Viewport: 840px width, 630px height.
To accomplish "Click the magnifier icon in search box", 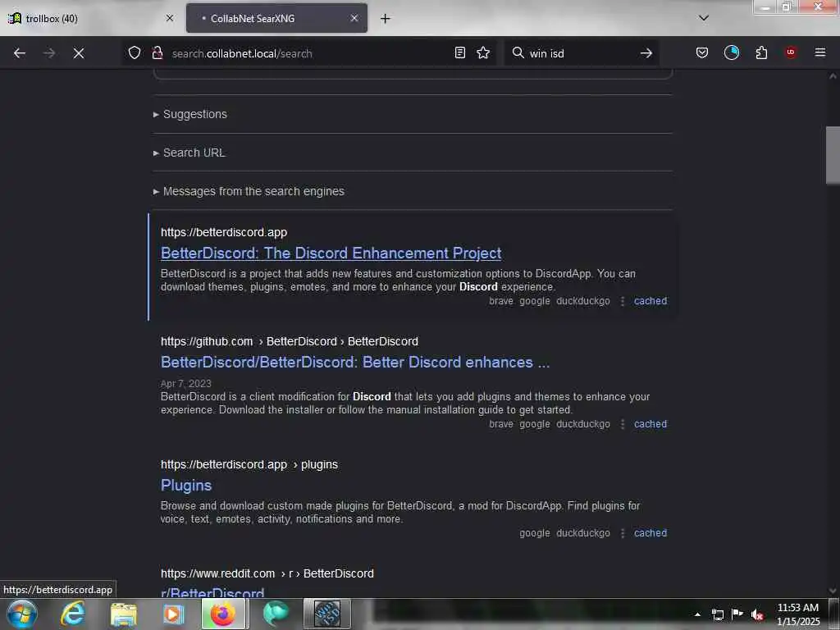I will pos(518,52).
